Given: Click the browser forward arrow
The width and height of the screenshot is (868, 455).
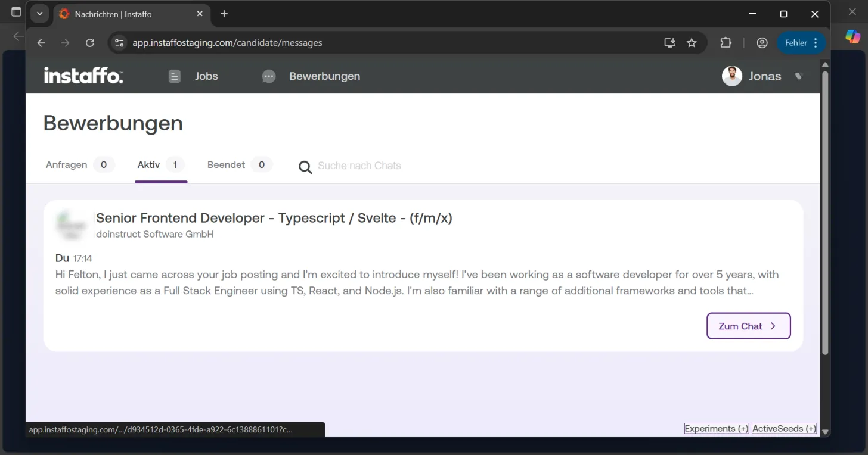Looking at the screenshot, I should pyautogui.click(x=66, y=43).
